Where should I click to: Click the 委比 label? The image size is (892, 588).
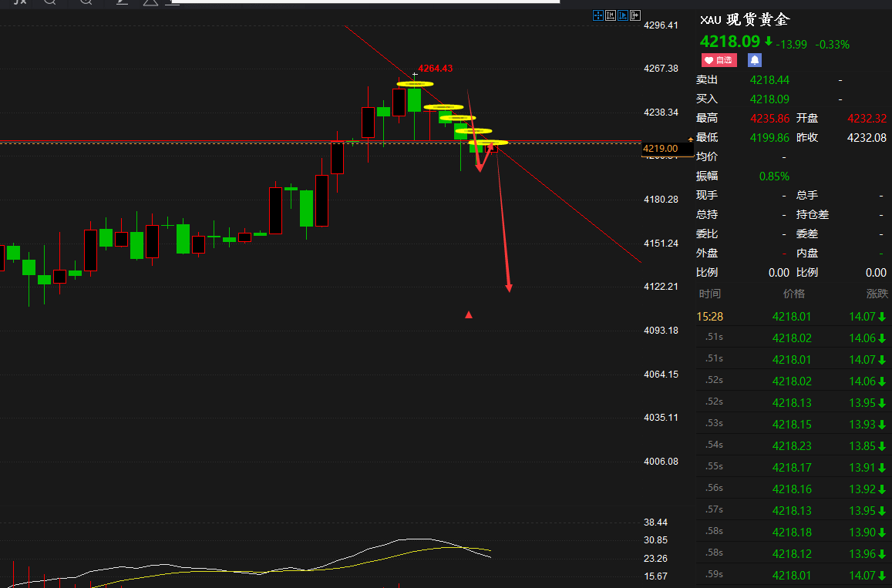(x=707, y=234)
